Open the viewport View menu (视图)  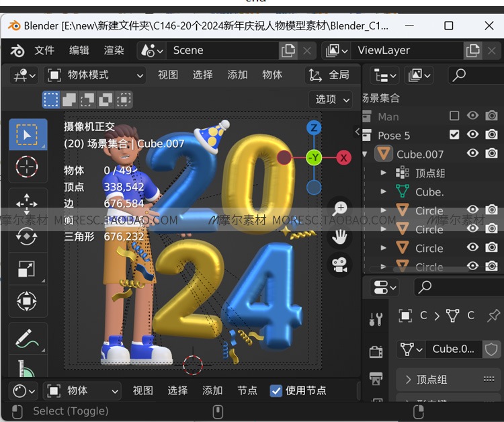click(x=168, y=75)
